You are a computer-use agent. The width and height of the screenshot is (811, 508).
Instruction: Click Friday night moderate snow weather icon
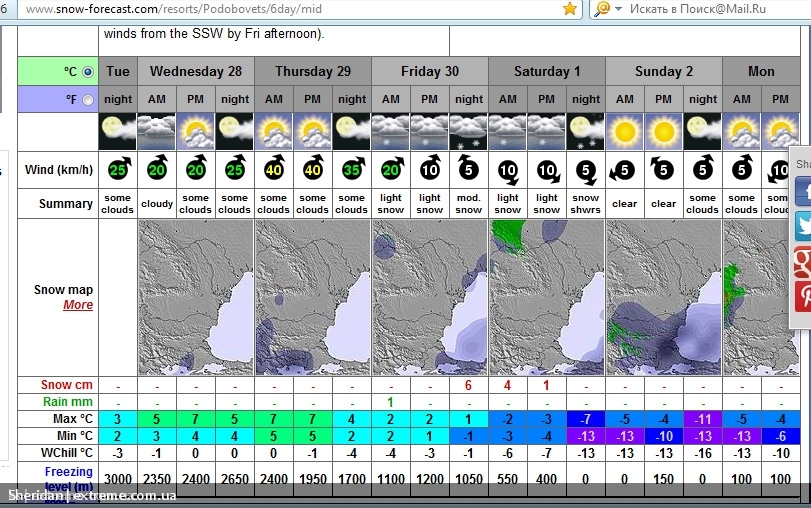(x=469, y=131)
